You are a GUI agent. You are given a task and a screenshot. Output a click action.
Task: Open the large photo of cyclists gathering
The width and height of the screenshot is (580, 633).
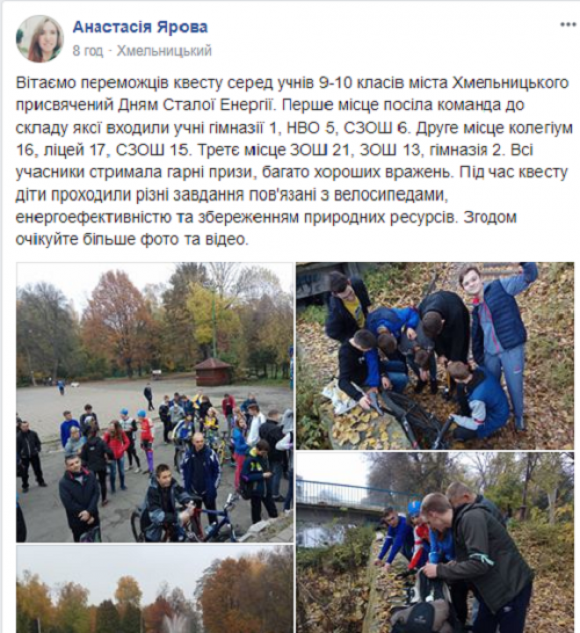tap(155, 402)
